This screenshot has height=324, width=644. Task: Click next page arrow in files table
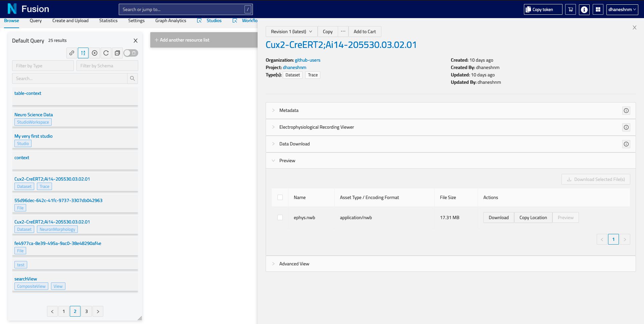(x=625, y=239)
